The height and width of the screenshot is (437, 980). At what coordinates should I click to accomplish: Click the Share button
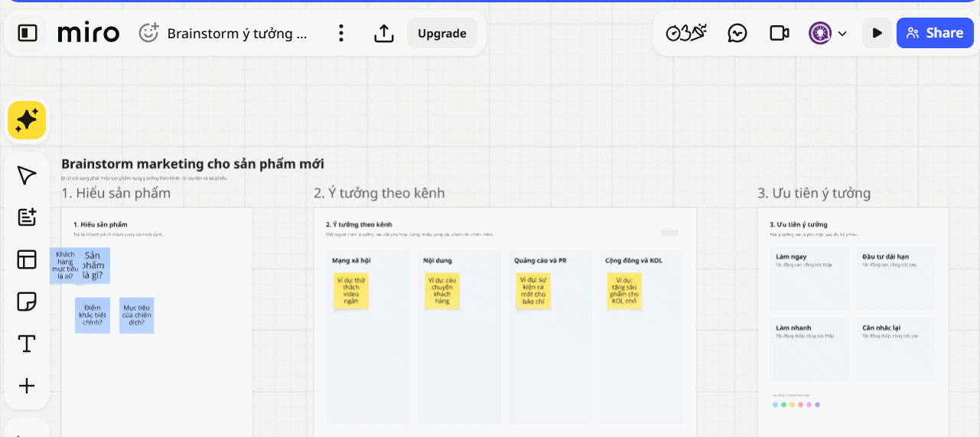click(935, 33)
